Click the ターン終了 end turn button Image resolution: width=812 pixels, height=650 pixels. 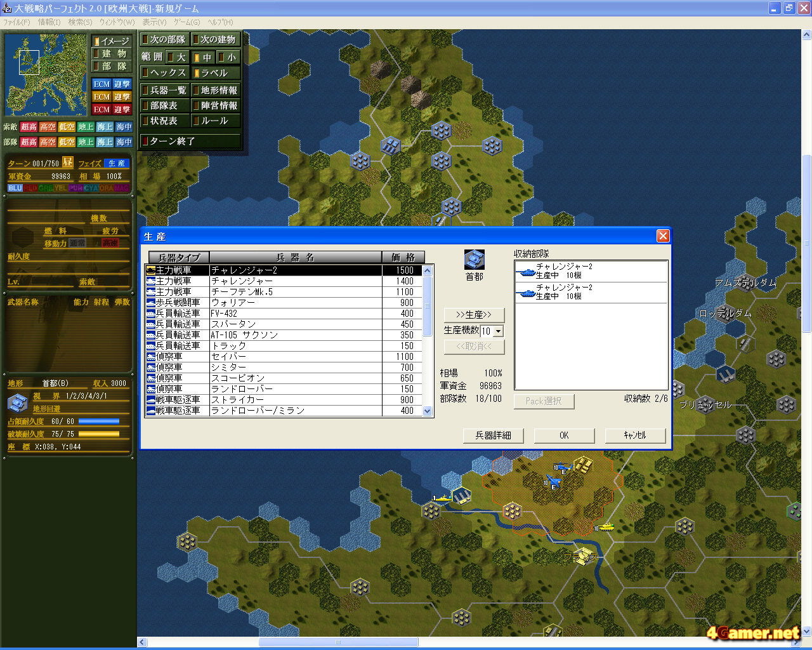pyautogui.click(x=190, y=141)
